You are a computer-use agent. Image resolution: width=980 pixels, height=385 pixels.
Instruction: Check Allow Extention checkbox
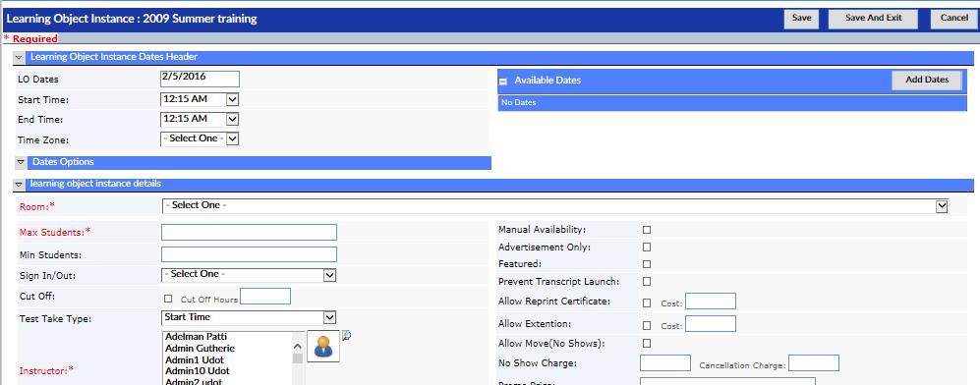coord(647,326)
